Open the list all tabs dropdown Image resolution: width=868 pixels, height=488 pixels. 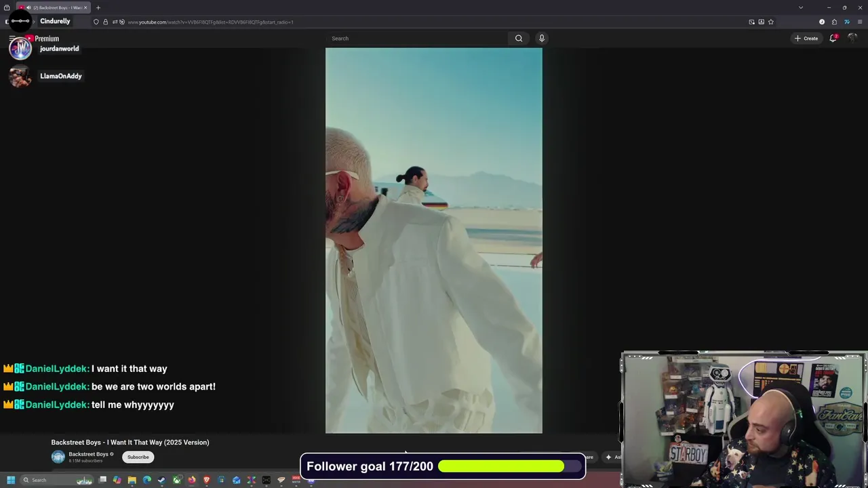pos(801,7)
